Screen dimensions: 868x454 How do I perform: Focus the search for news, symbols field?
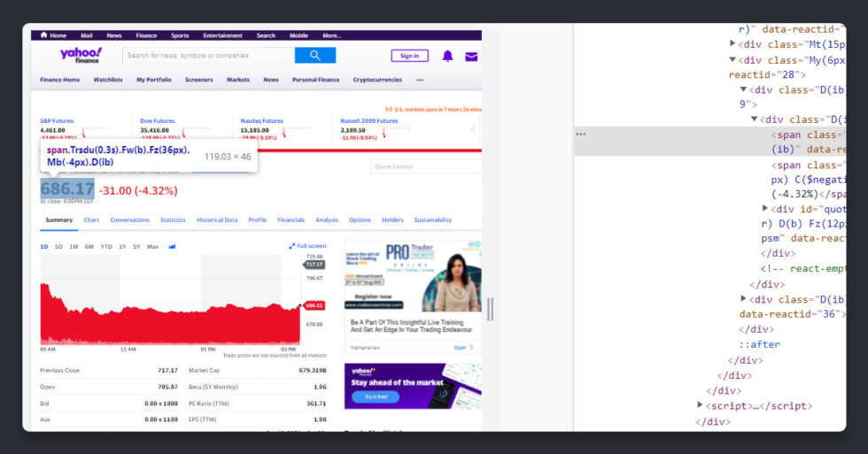coord(209,55)
